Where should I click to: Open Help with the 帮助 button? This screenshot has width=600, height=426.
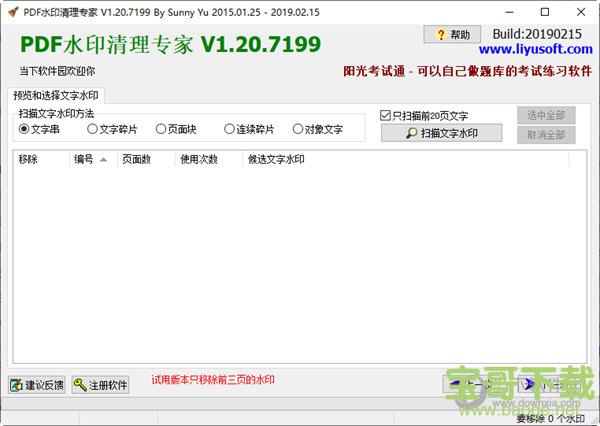(452, 35)
